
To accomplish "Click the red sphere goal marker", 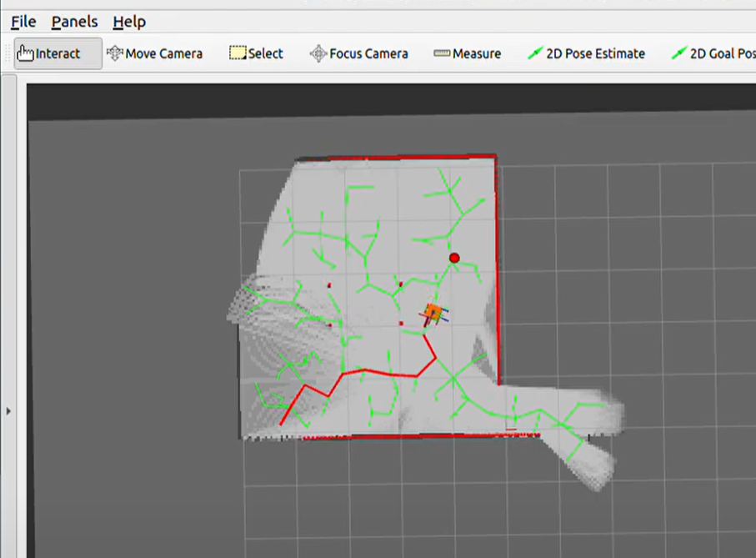I will (x=454, y=258).
